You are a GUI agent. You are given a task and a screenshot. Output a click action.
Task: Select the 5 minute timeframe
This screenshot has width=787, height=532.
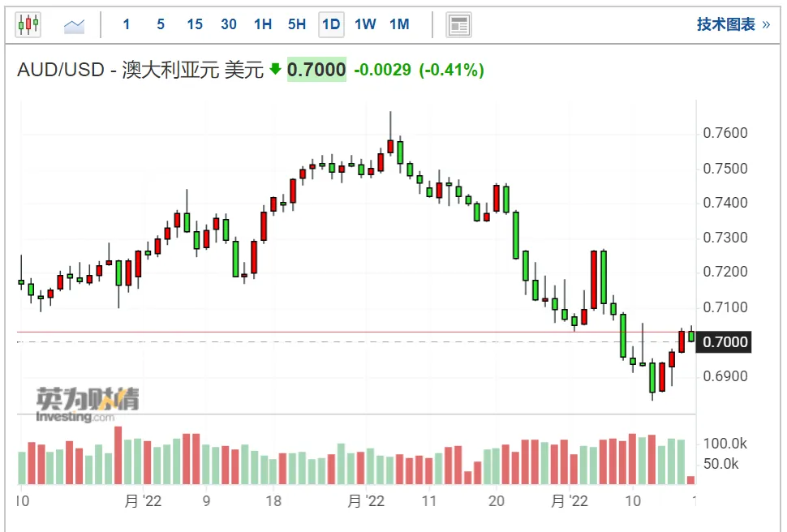click(x=161, y=24)
